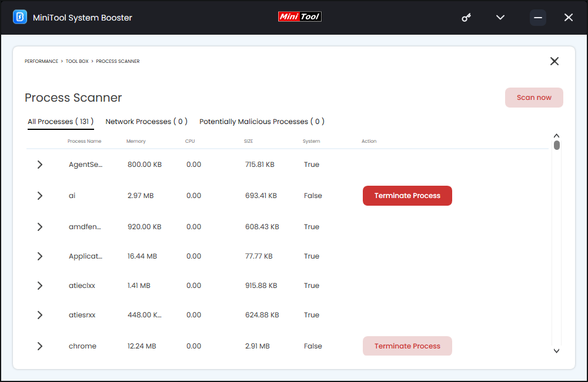Viewport: 588px width, 382px height.
Task: Expand the atiesrxx process row
Action: [40, 315]
